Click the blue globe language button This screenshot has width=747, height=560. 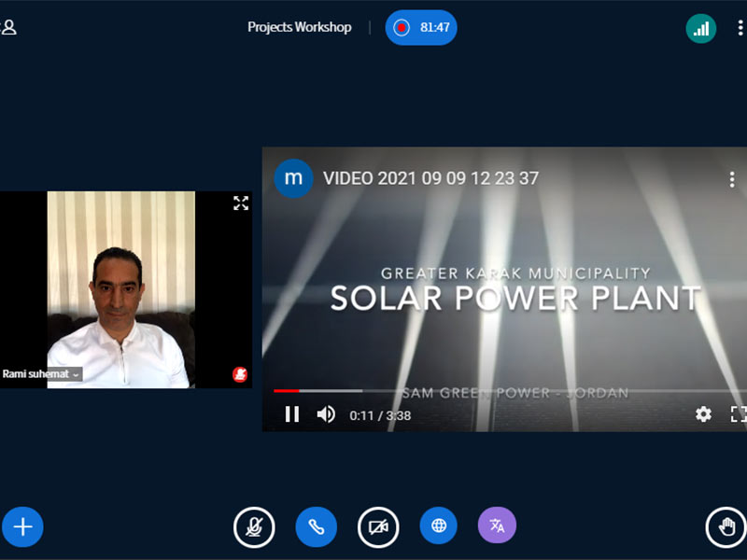(439, 525)
